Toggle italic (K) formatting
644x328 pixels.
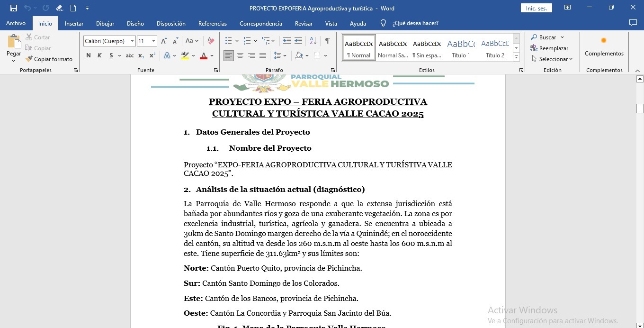[99, 56]
